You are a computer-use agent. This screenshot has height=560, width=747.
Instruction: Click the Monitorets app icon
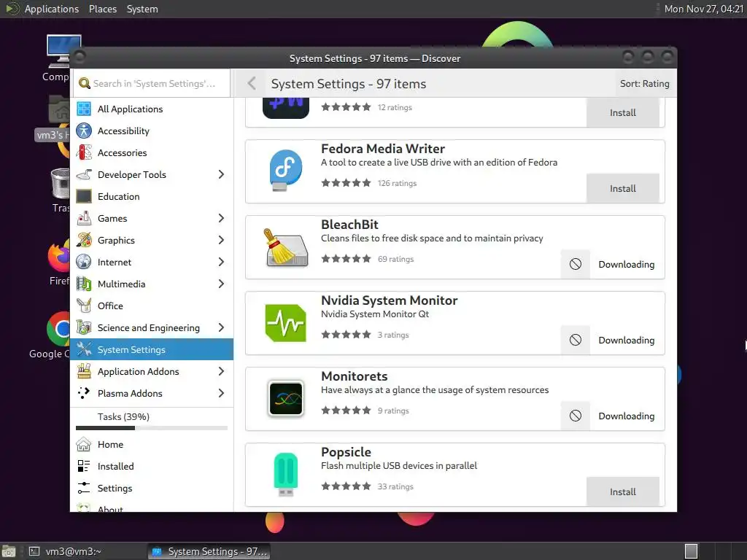(x=285, y=399)
